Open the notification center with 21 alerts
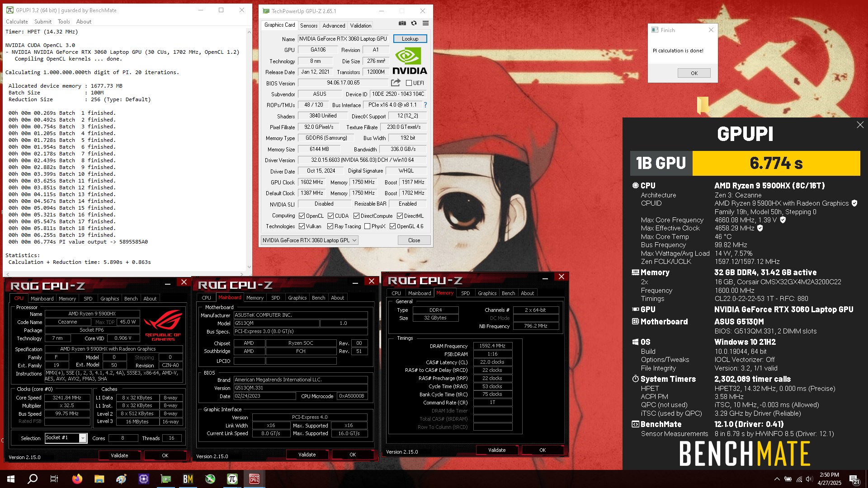 [x=854, y=479]
